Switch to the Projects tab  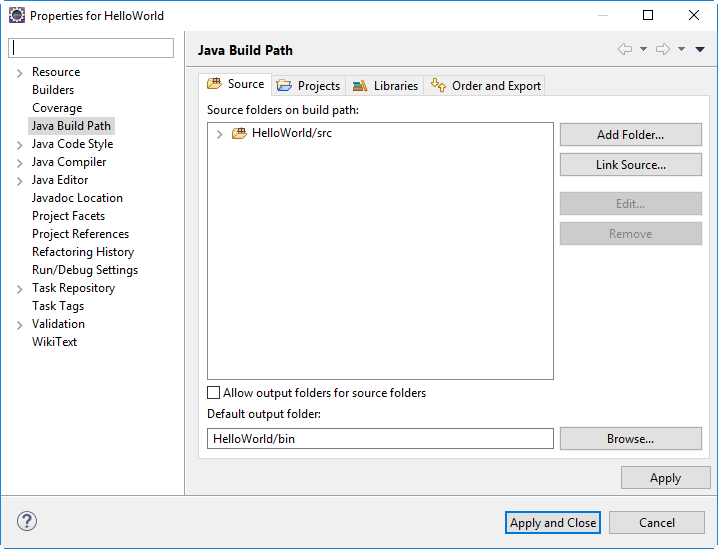309,86
